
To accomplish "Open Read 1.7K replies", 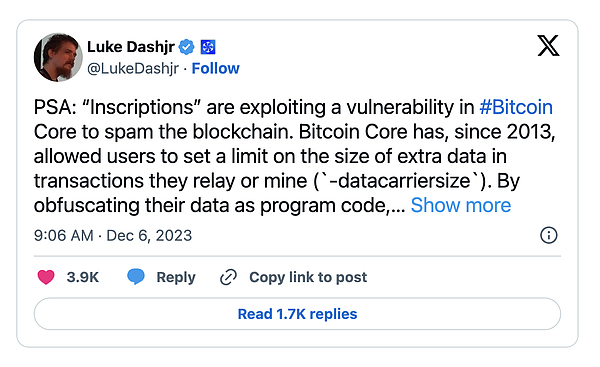I will click(297, 314).
